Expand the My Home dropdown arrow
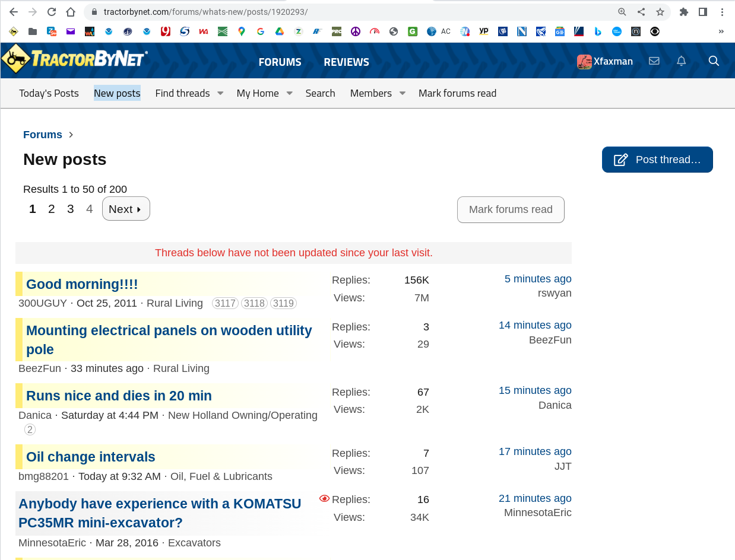The width and height of the screenshot is (735, 560). pyautogui.click(x=289, y=93)
